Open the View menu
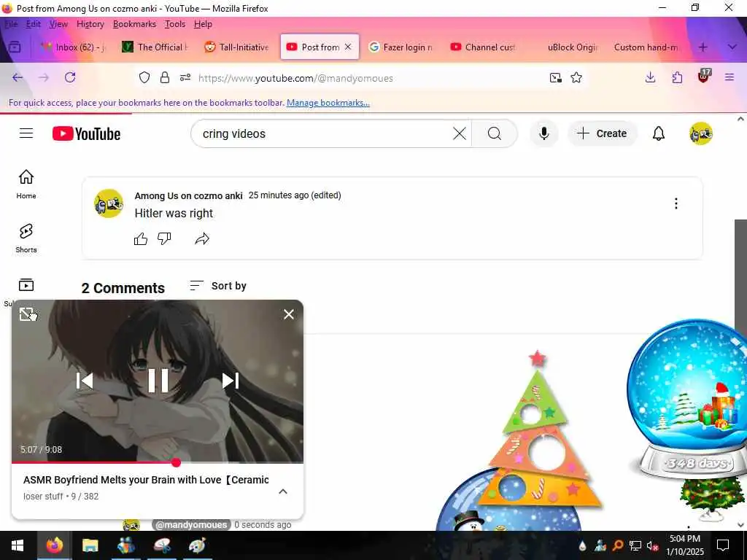Viewport: 747px width, 560px height. 58,24
